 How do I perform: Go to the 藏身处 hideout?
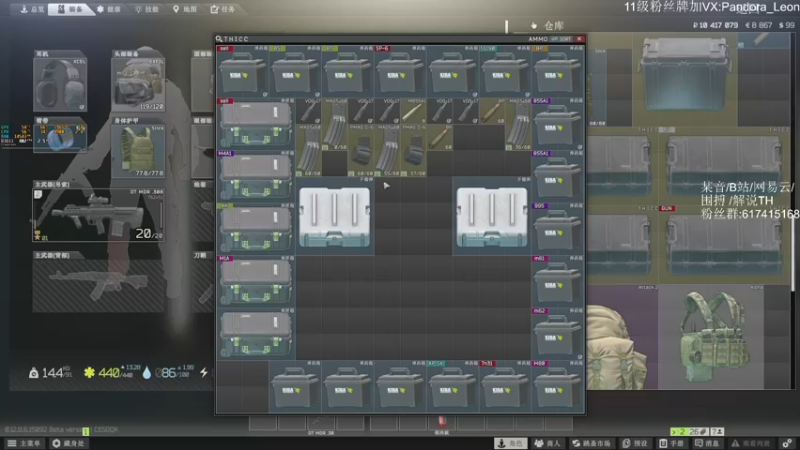coord(68,443)
